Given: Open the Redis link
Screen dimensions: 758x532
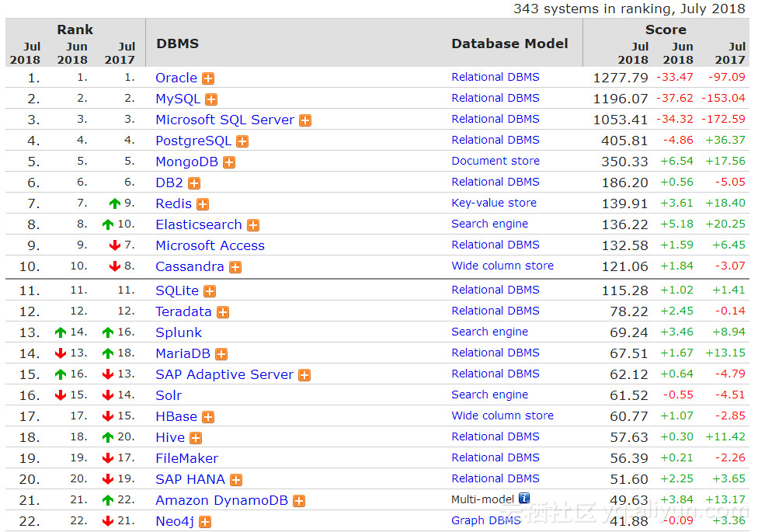Looking at the screenshot, I should 173,203.
